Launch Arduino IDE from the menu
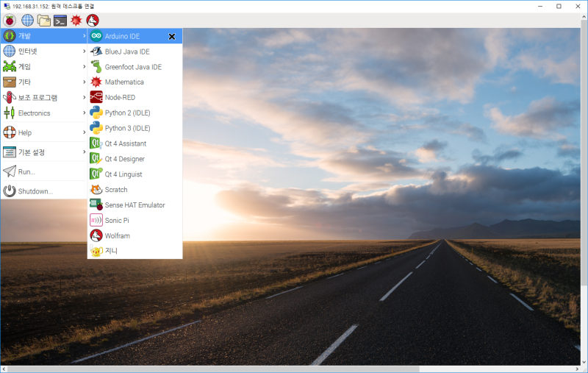Image resolution: width=588 pixels, height=373 pixels. 135,36
